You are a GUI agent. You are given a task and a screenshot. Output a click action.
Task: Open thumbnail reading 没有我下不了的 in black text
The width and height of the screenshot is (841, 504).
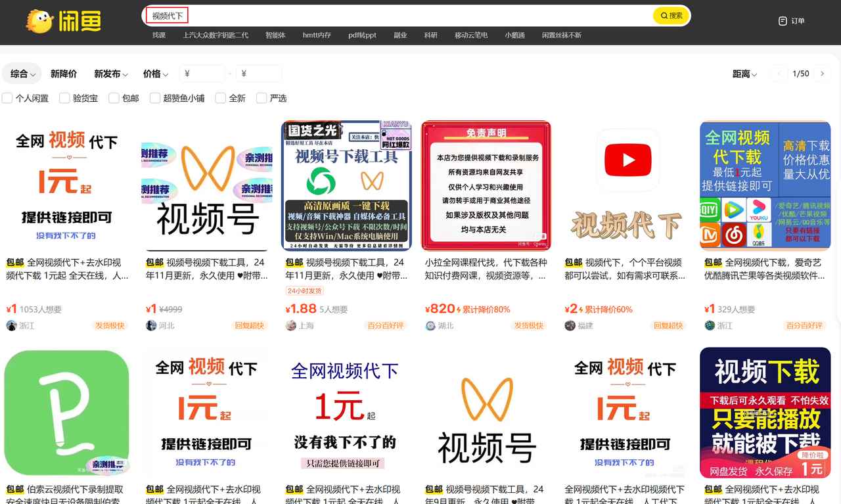(x=346, y=413)
